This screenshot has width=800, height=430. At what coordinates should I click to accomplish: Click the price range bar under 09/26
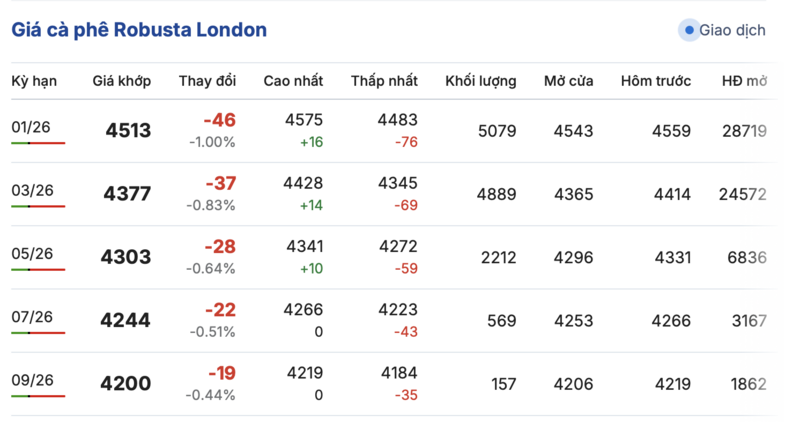(38, 396)
